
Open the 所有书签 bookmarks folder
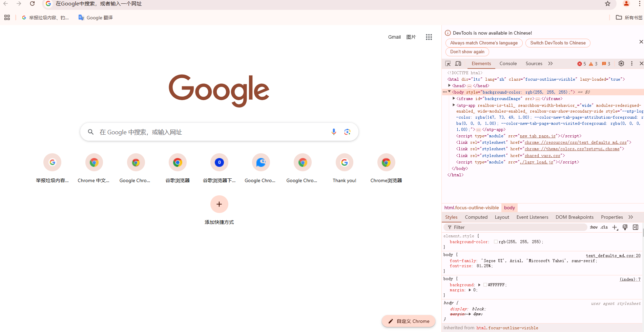(x=629, y=18)
